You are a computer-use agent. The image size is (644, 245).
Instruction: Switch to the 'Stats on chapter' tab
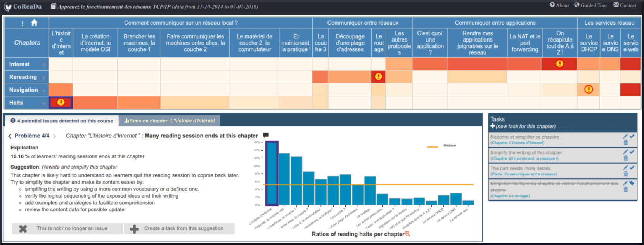click(x=170, y=121)
